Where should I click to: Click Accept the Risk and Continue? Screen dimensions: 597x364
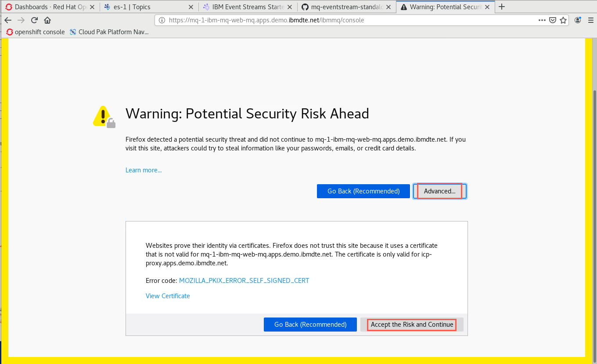tap(412, 325)
